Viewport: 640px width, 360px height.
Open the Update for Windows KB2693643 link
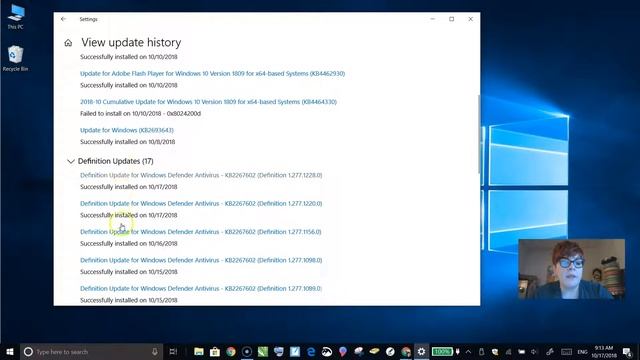(x=127, y=130)
